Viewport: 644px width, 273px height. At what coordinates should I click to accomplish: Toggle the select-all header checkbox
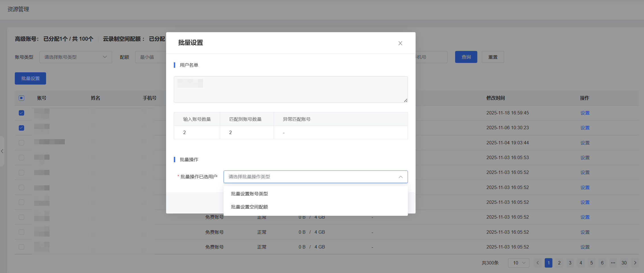22,98
